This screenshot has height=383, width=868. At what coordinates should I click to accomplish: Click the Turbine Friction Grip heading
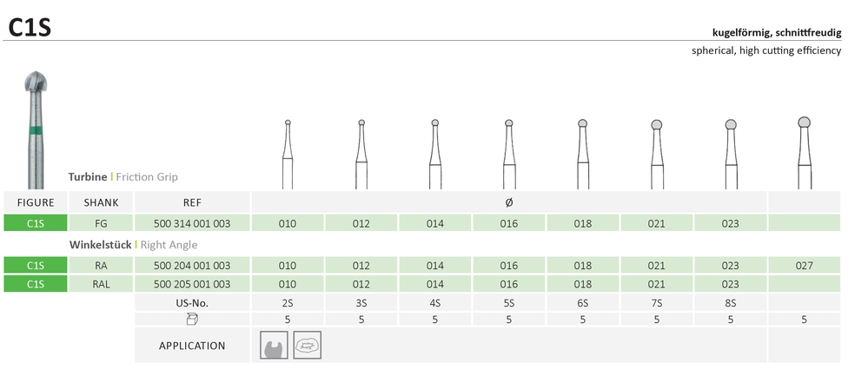tap(123, 176)
